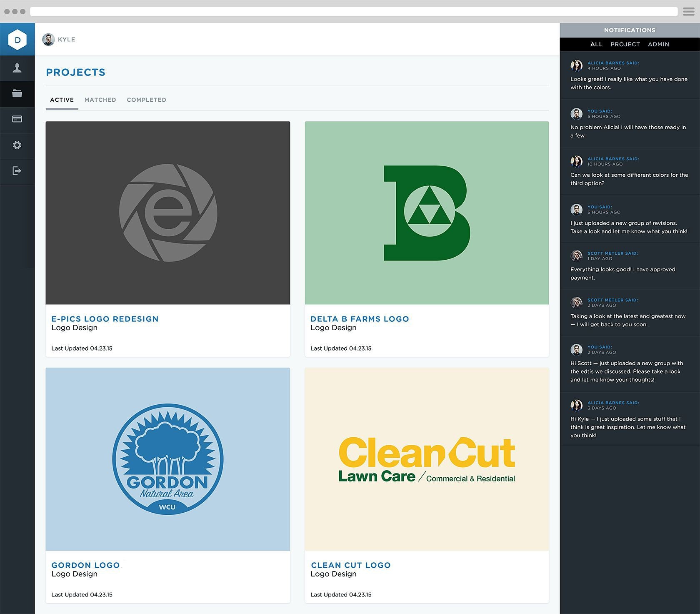Click 'I just uploaded a new group' message
The height and width of the screenshot is (614, 700).
[x=629, y=227]
